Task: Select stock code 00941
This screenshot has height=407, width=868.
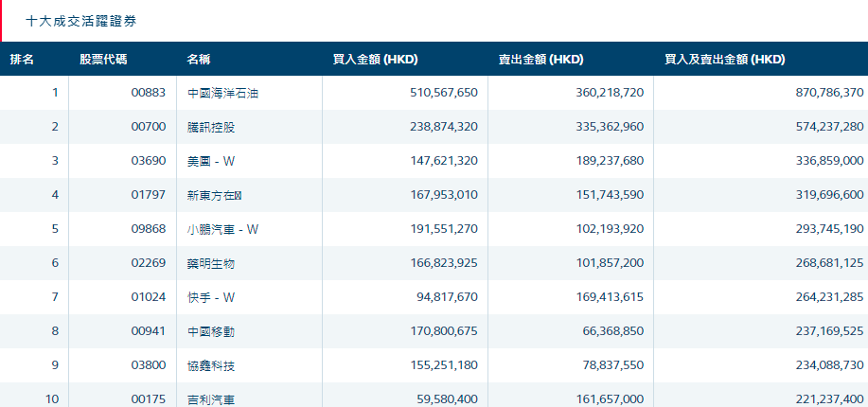Action: [149, 331]
